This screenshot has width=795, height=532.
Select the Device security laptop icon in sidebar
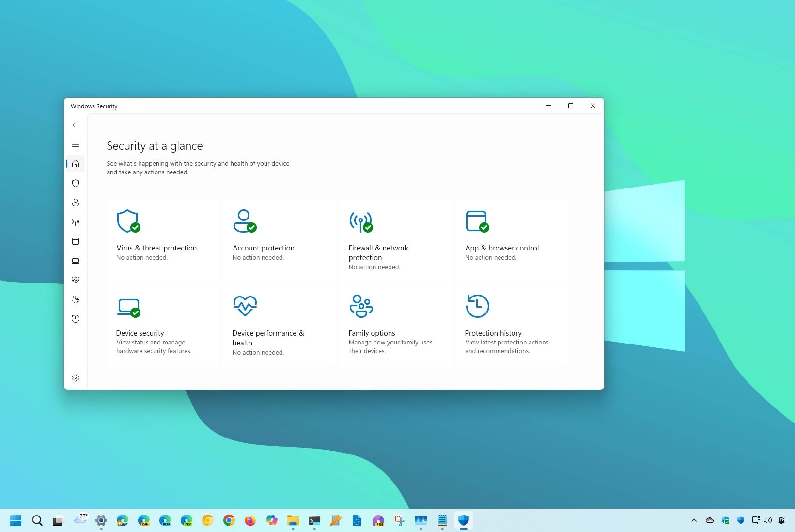coord(76,261)
